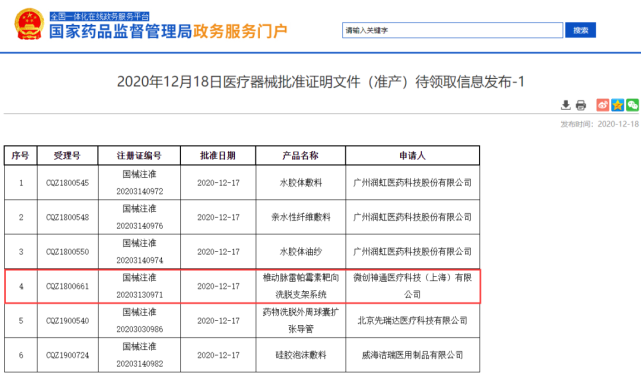641x375 pixels.
Task: Click registration number 20203130971
Action: [140, 294]
